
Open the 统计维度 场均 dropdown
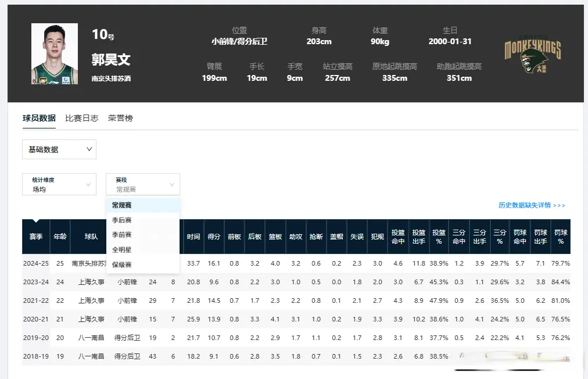(59, 184)
